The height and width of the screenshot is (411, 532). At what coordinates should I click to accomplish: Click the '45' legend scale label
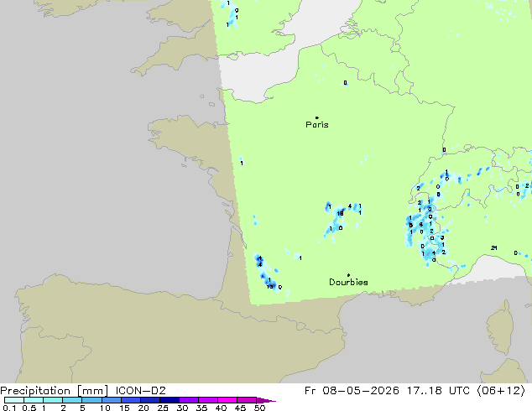click(x=240, y=408)
